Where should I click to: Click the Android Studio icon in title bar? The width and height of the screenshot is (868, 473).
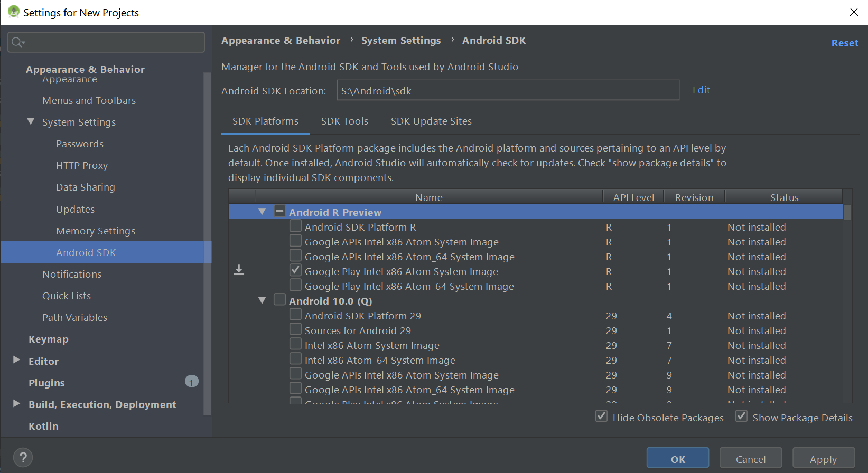(14, 12)
